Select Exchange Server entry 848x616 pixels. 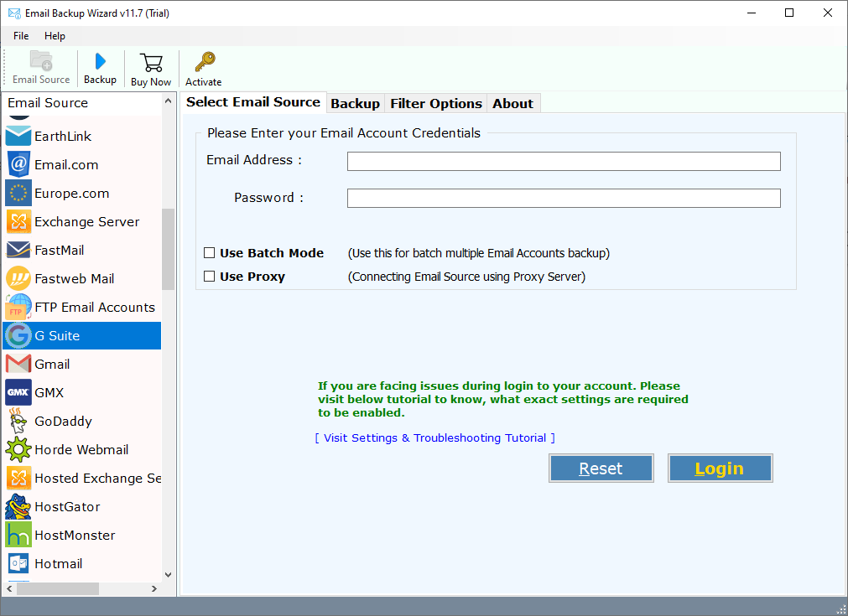[x=82, y=221]
